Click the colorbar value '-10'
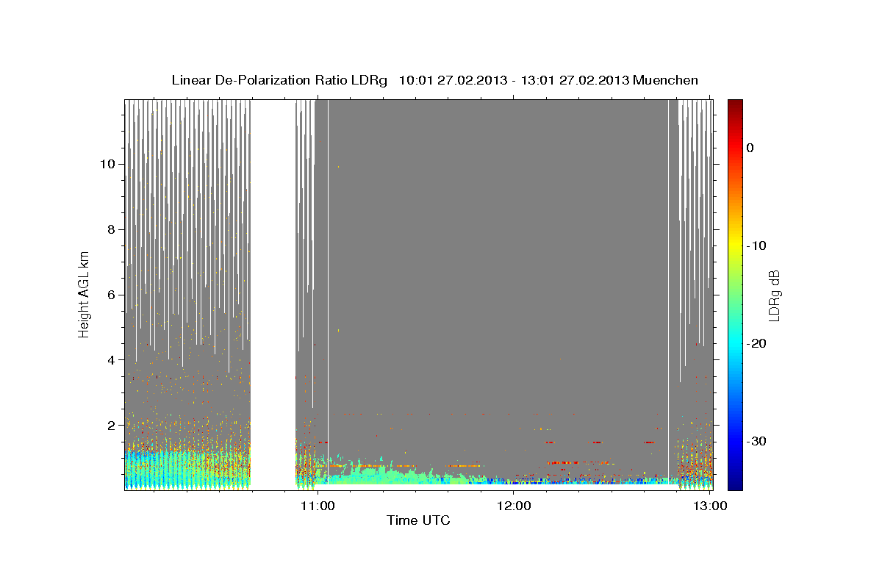Screen dimensions: 882x588 (757, 245)
